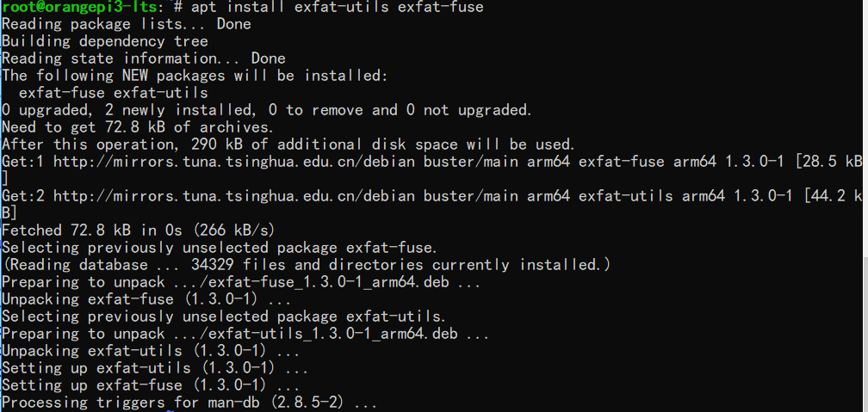Click 'Processing triggers for man-db' line
The height and width of the screenshot is (412, 868).
[x=189, y=403]
